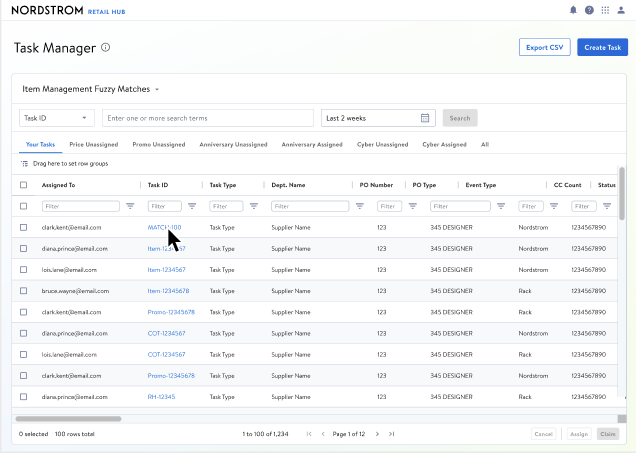This screenshot has height=453, width=636.
Task: Click the info icon beside Task Manager
Action: pos(105,47)
